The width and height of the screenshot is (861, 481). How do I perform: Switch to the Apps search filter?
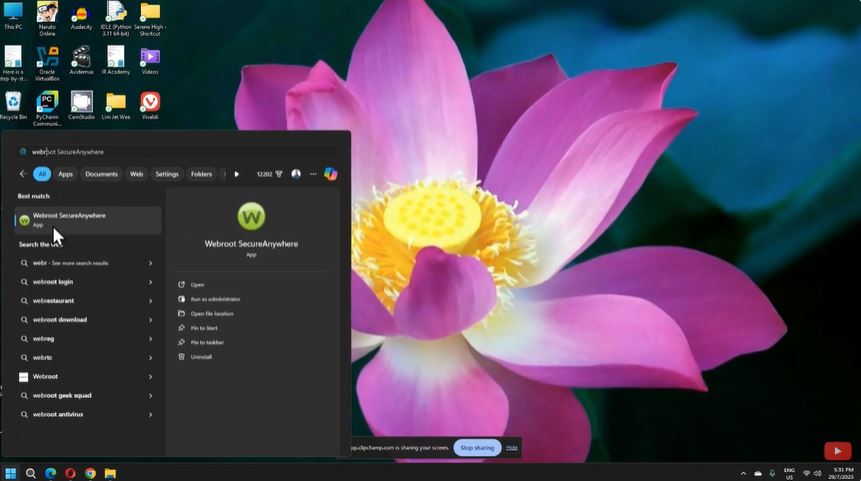[x=65, y=174]
